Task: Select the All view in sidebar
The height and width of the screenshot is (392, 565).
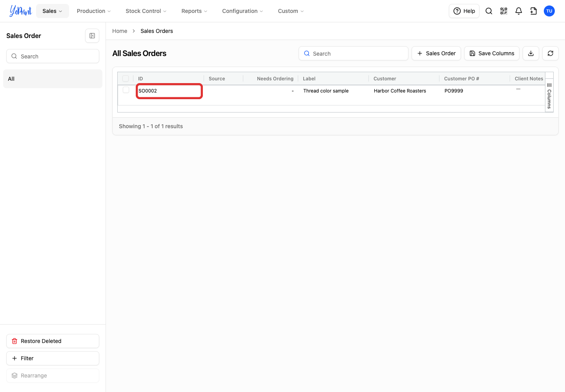Action: pos(53,79)
